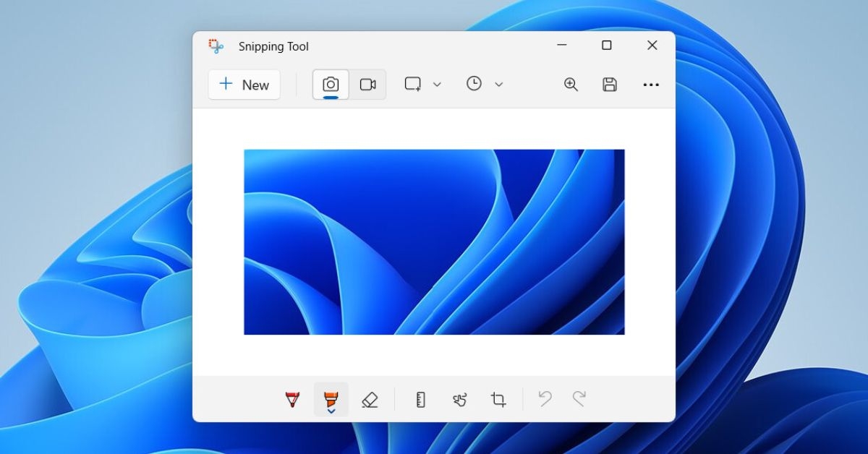Open the See more three-dots menu
The width and height of the screenshot is (868, 454).
651,85
